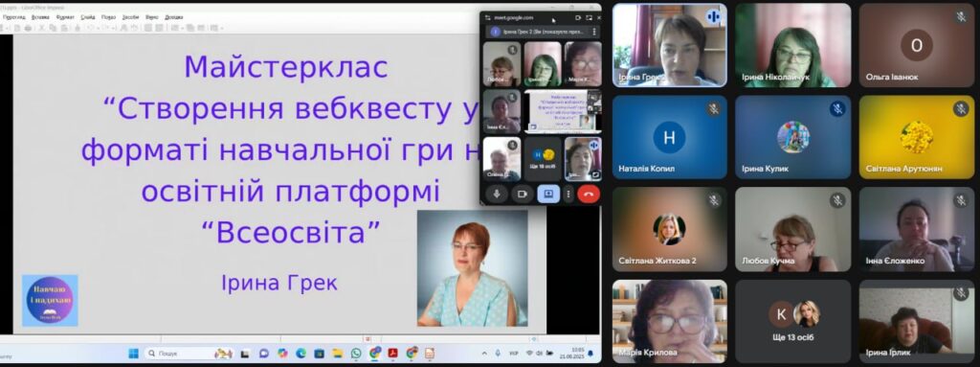Open the Вставка menu
This screenshot has width=980, height=367.
pyautogui.click(x=40, y=17)
